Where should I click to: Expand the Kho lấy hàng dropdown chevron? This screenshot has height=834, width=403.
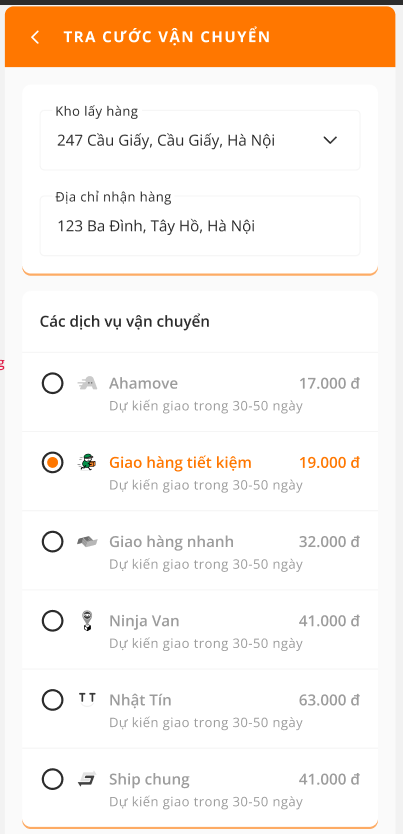[x=330, y=140]
